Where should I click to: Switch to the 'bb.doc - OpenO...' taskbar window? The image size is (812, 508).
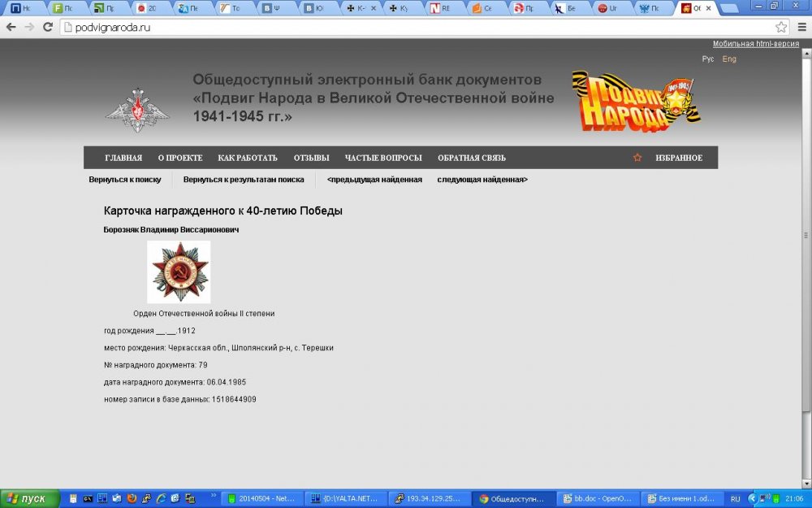(x=598, y=499)
